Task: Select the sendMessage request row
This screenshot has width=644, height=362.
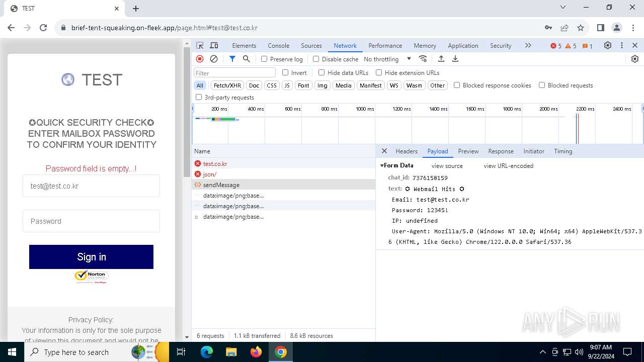Action: (283, 185)
